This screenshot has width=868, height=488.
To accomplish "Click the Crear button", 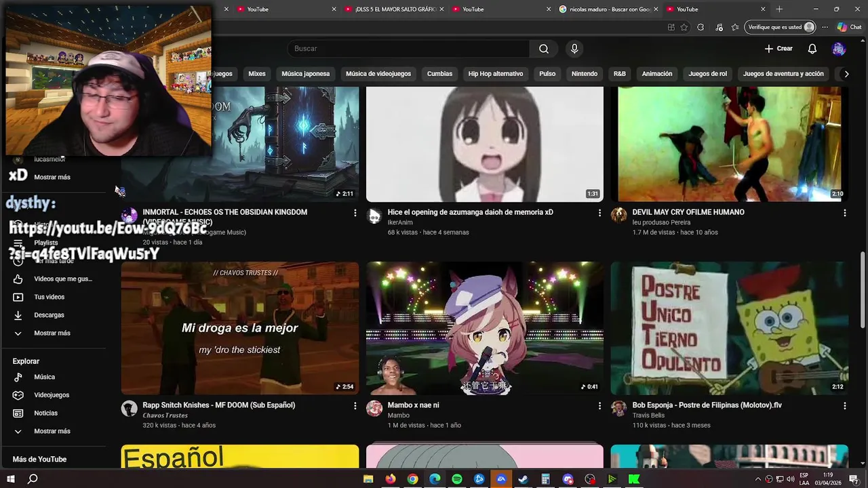I will (778, 49).
